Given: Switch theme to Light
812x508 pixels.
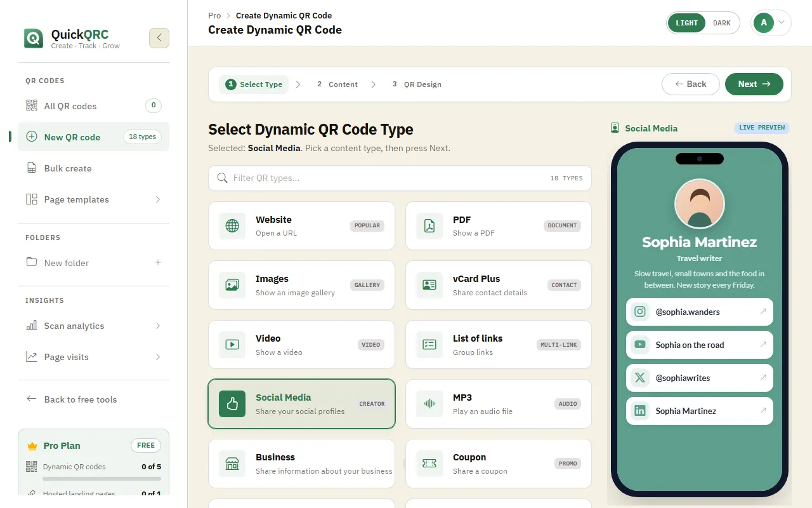Looking at the screenshot, I should 686,23.
